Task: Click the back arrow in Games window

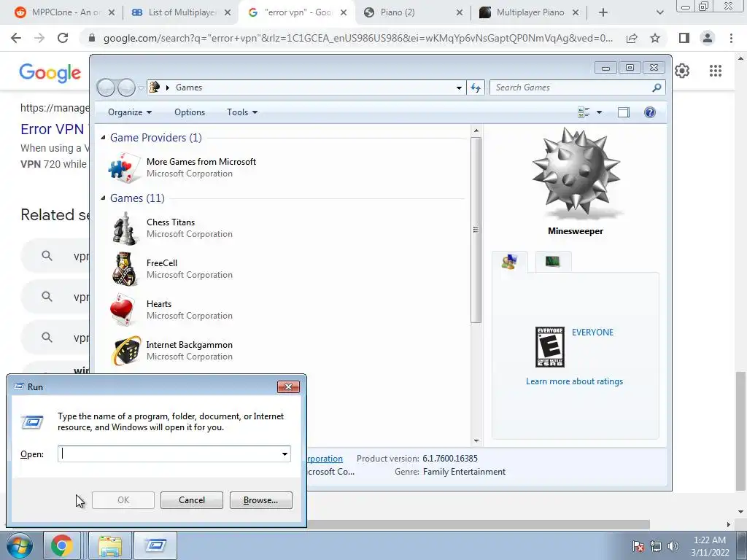Action: pos(107,87)
